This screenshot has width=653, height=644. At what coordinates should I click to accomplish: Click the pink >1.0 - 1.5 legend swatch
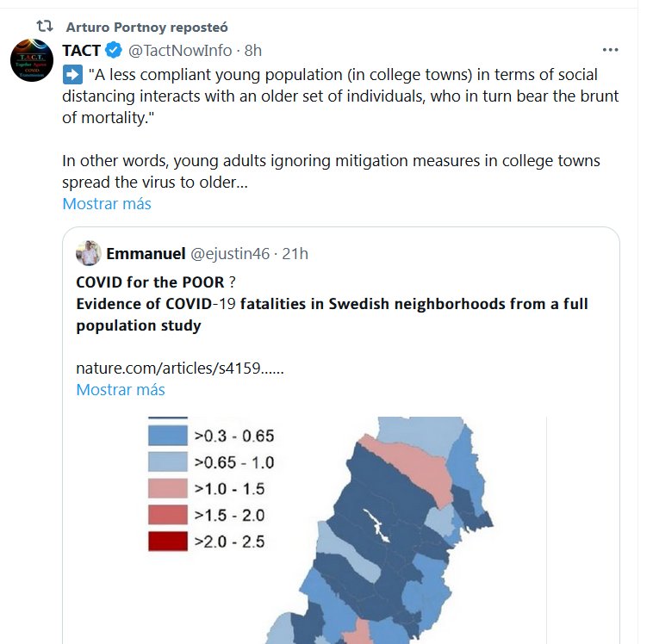pos(167,488)
